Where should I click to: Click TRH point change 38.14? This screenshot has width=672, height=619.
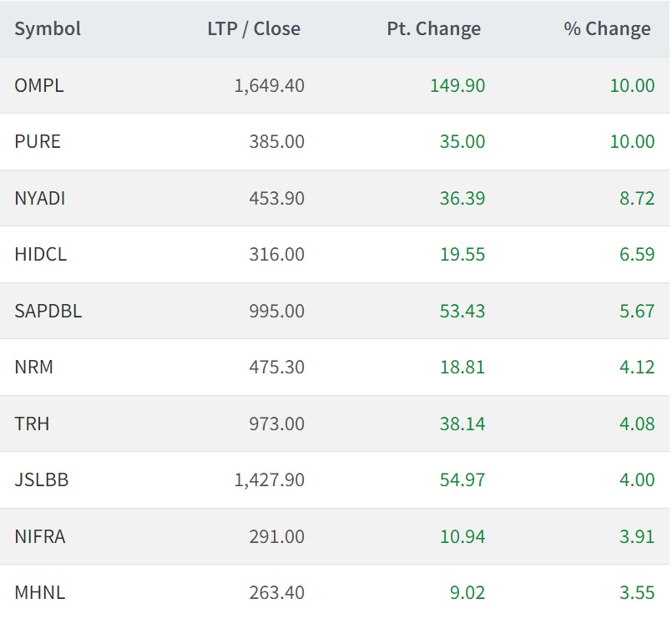[462, 424]
